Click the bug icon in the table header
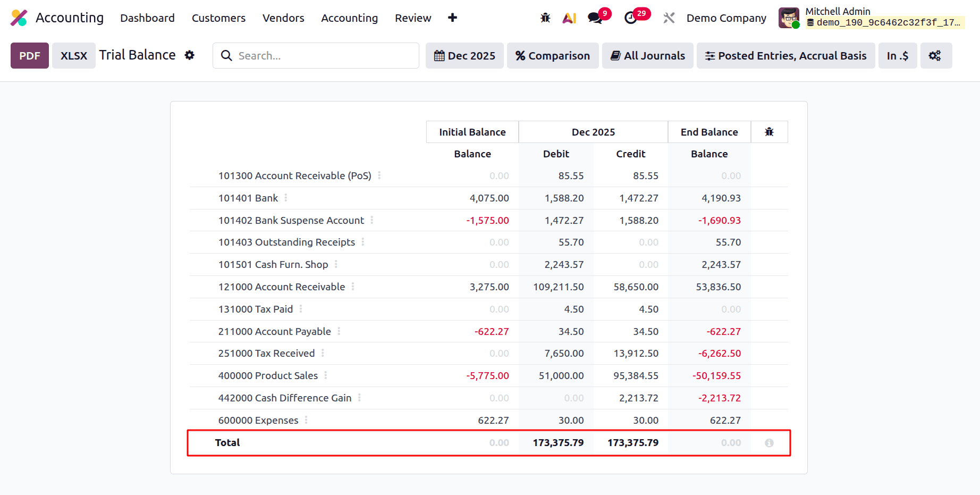This screenshot has height=495, width=980. (x=769, y=132)
